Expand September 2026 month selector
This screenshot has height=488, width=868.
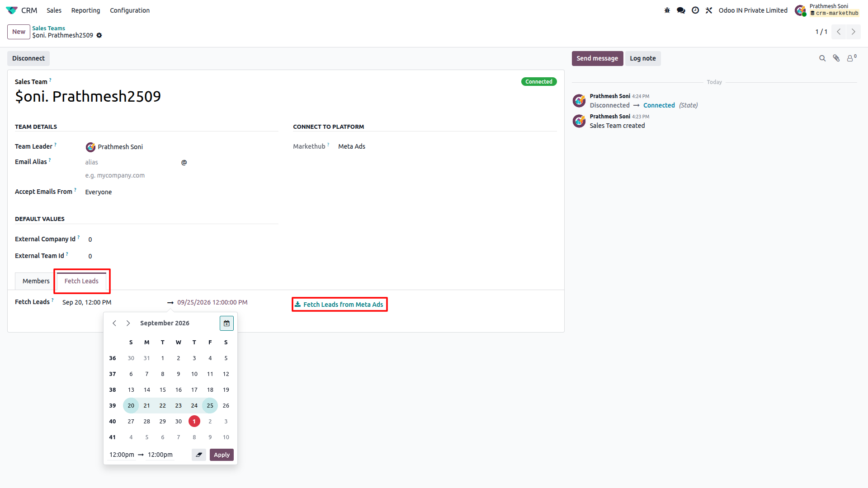(x=165, y=323)
